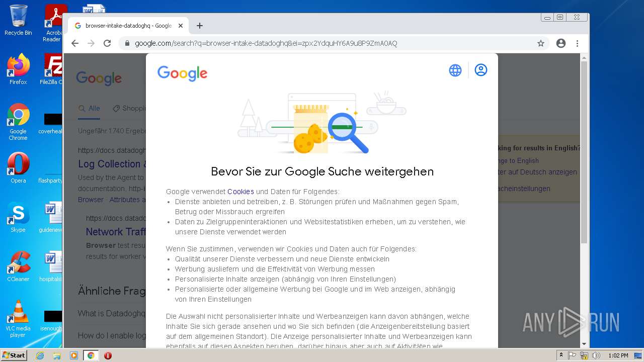Open the guidenew Word document icon

(x=52, y=217)
